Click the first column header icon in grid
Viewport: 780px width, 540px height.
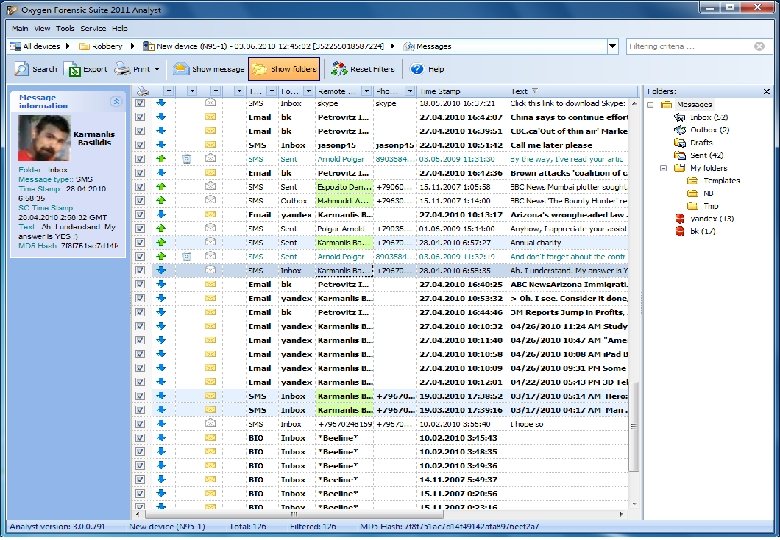point(143,91)
